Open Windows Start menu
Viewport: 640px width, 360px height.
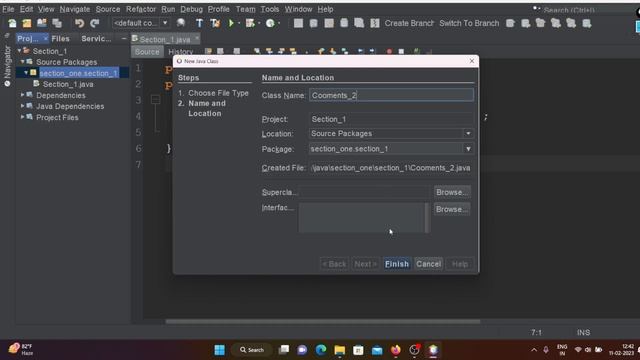pos(220,350)
